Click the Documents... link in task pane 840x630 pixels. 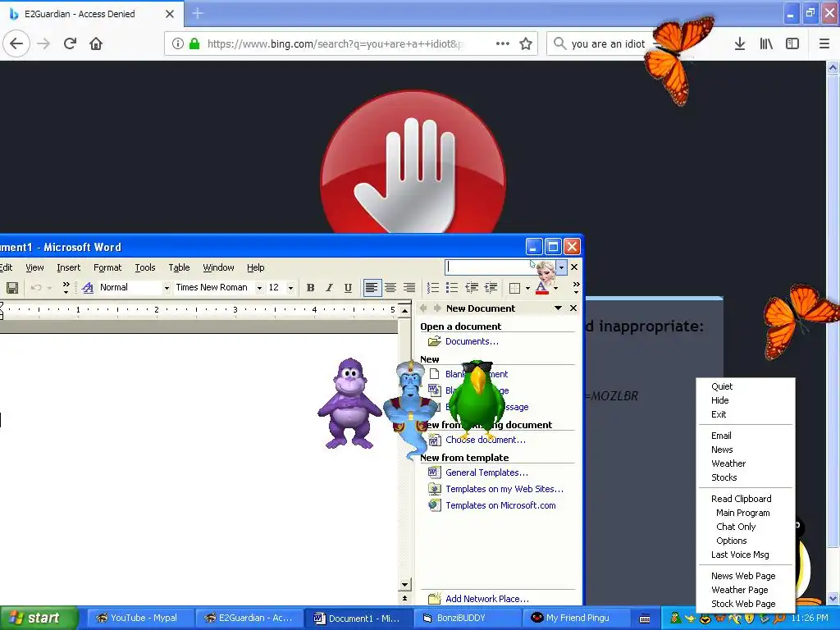(472, 341)
